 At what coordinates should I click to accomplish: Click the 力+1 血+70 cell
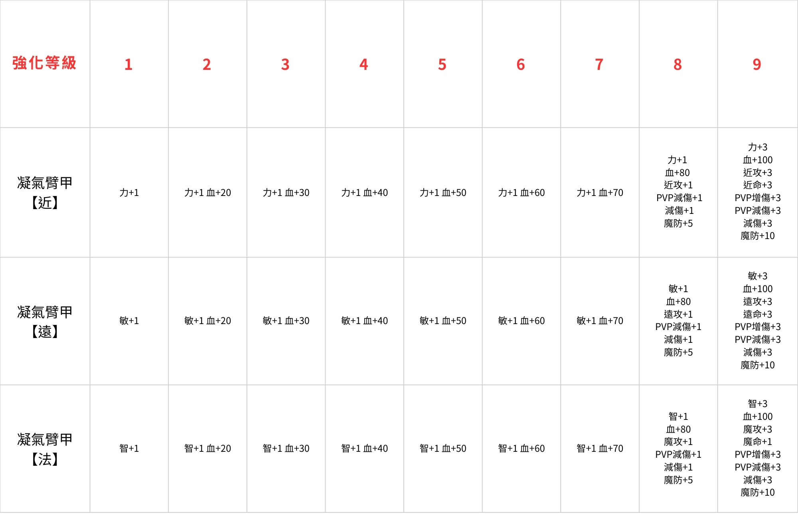[x=600, y=192]
